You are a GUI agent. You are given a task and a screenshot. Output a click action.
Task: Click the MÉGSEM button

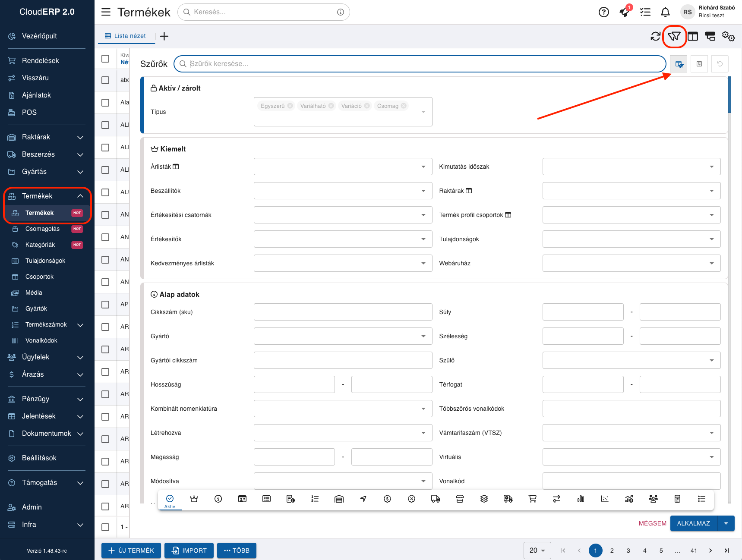pyautogui.click(x=653, y=524)
